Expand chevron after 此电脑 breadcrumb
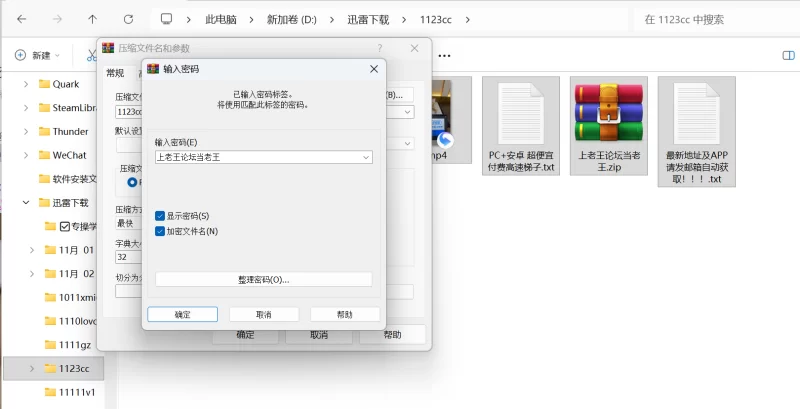800x409 pixels. (x=252, y=19)
